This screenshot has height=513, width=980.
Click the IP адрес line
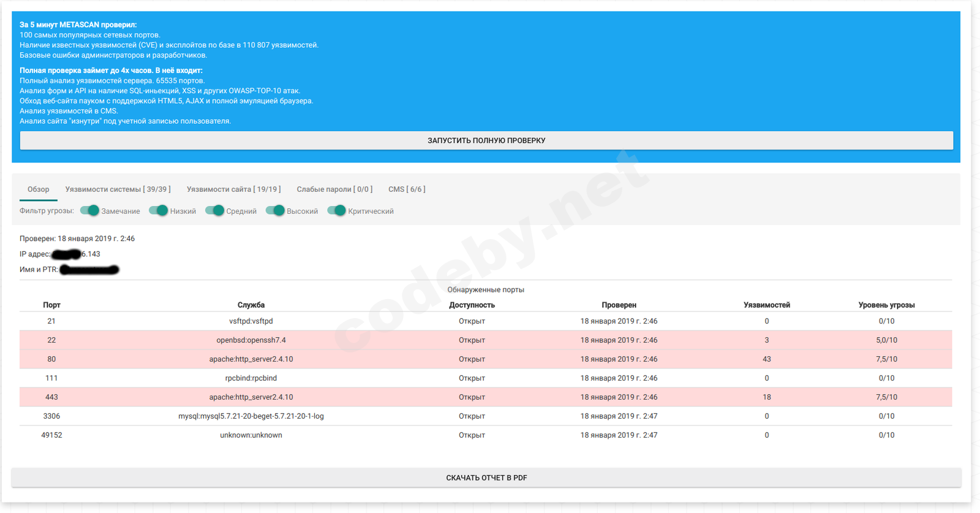(x=60, y=254)
